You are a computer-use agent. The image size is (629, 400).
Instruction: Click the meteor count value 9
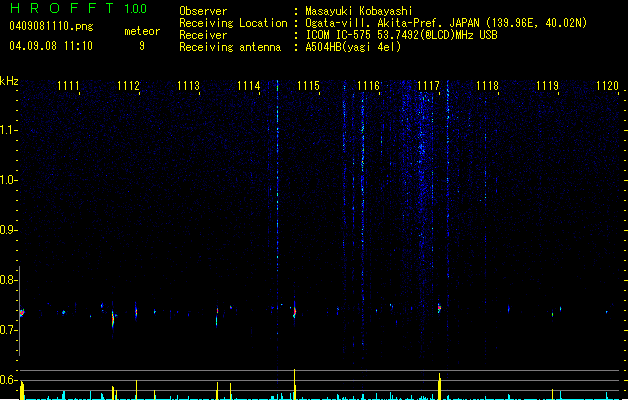tap(142, 46)
